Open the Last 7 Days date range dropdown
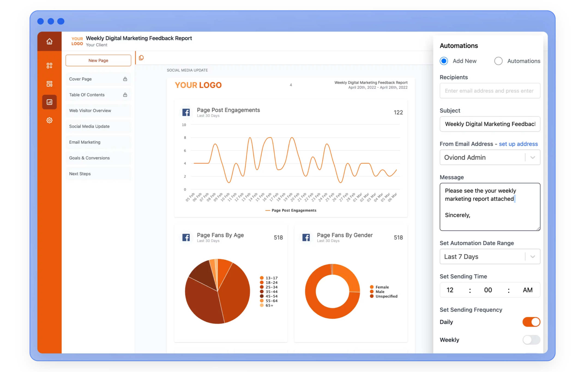Viewport: 588px width, 372px height. (533, 257)
